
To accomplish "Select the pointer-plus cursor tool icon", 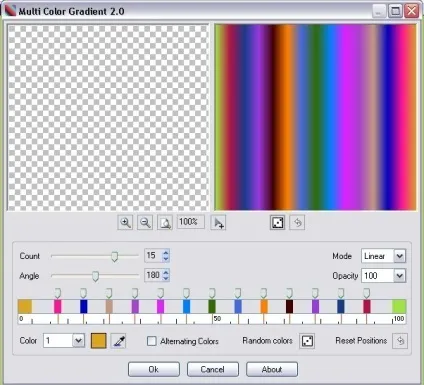I will [x=218, y=223].
